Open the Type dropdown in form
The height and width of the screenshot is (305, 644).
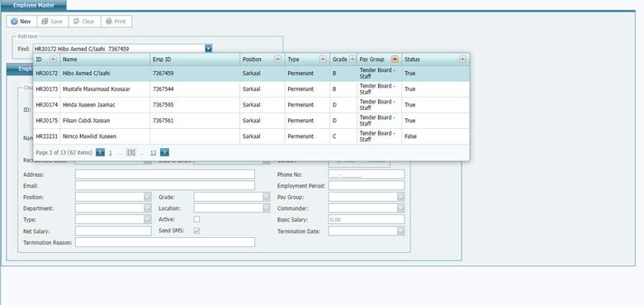(x=148, y=220)
